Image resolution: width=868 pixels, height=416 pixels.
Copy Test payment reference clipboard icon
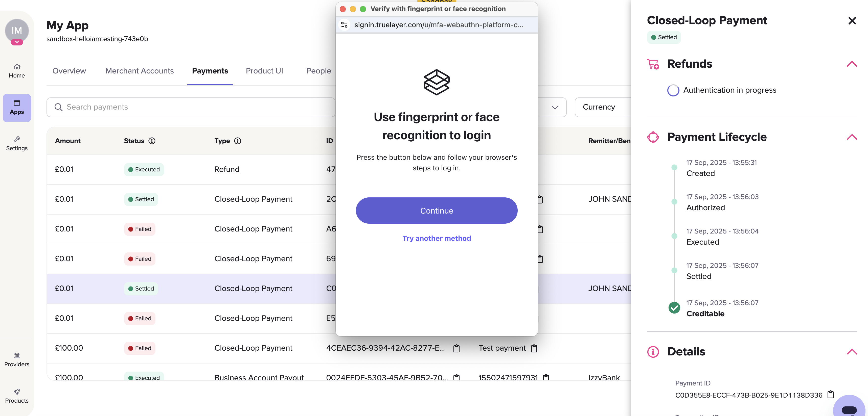tap(534, 348)
